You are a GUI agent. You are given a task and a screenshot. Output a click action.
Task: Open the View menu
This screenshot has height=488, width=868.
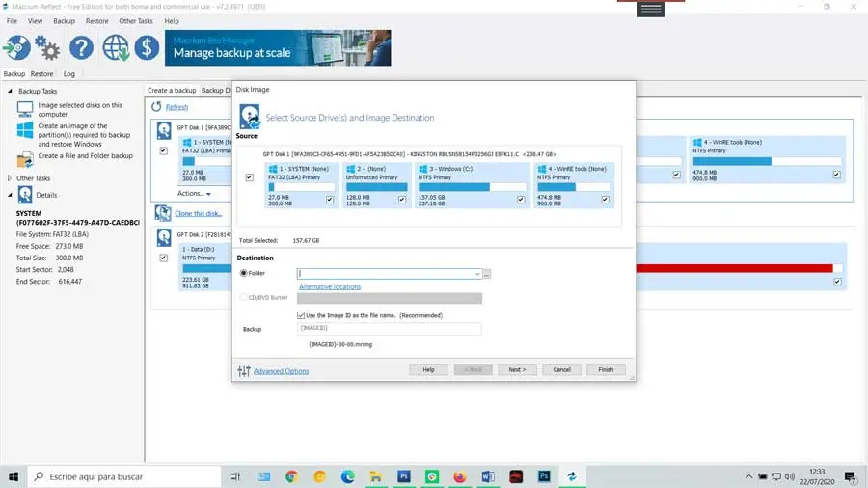click(35, 21)
